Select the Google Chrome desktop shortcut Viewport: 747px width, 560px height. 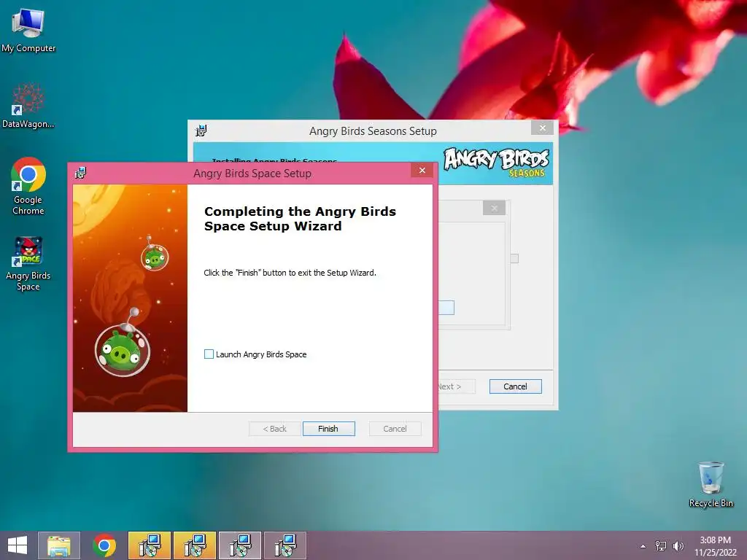pos(28,186)
